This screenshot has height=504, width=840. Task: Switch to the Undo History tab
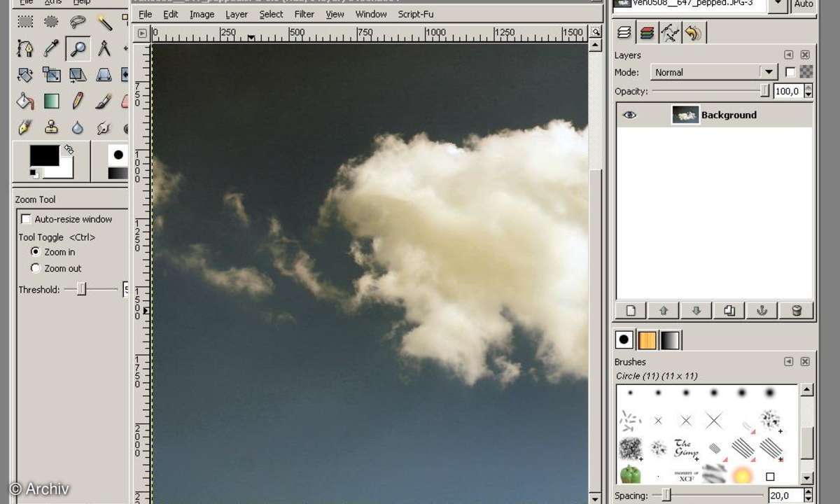[694, 32]
